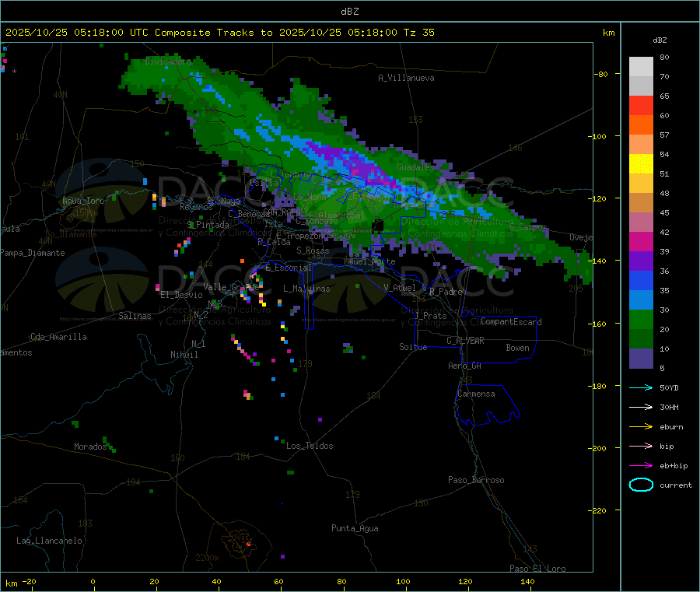The image size is (700, 592).
Task: Click the asterisk marker in top-left corner
Action: (14, 72)
